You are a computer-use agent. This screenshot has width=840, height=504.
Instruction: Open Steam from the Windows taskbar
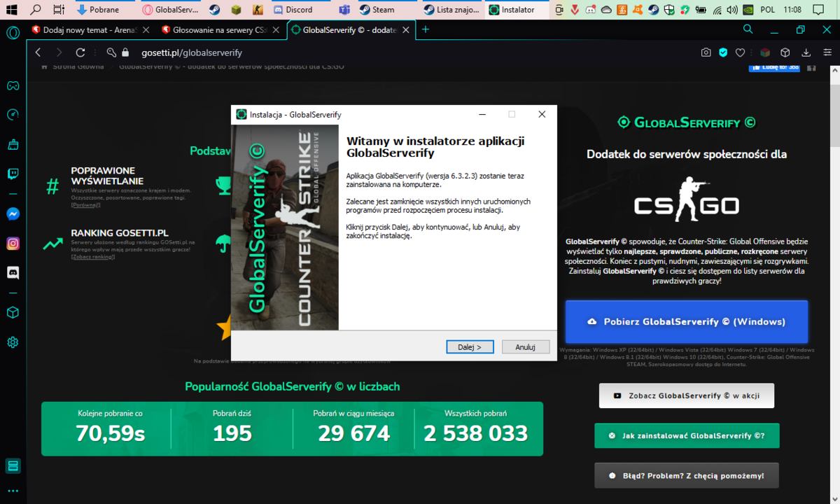[378, 10]
